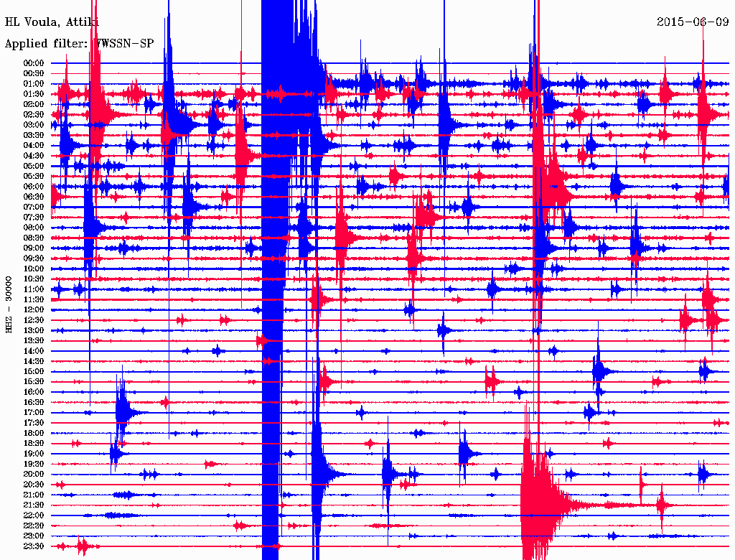The image size is (735, 560).
Task: Click the 01:30 time label
Action: (34, 94)
